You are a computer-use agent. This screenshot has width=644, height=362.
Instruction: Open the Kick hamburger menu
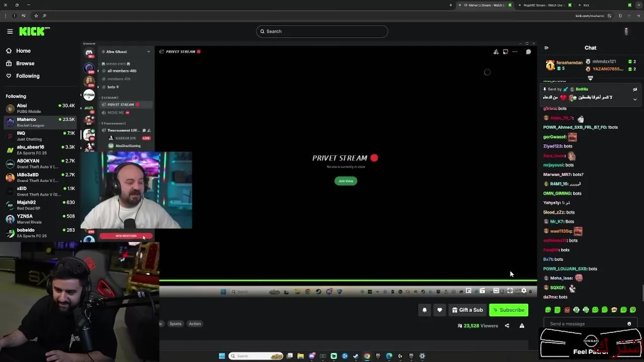(x=10, y=31)
